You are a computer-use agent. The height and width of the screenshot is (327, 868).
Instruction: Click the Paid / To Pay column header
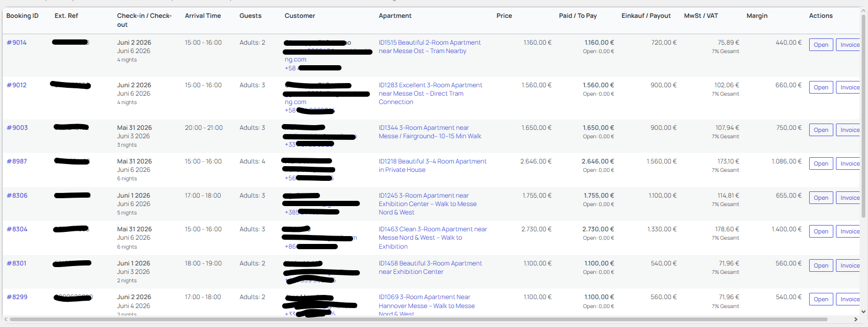pyautogui.click(x=578, y=16)
